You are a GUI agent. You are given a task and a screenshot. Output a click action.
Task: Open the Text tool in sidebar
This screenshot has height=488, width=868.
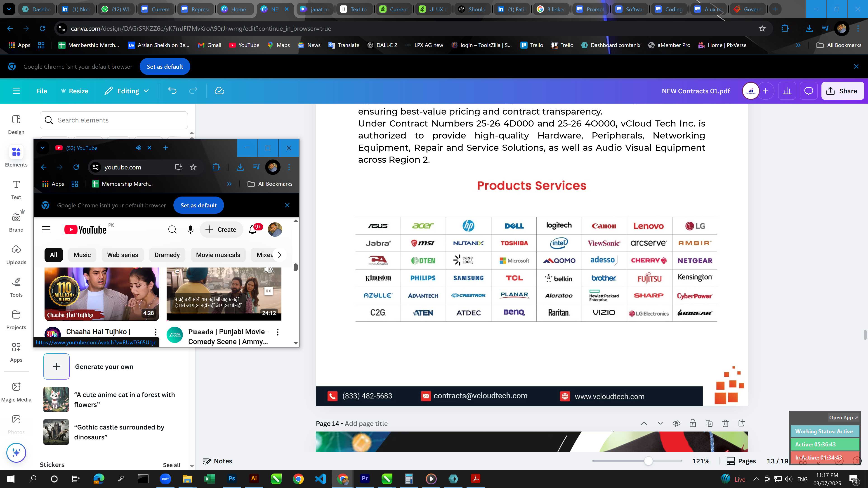pyautogui.click(x=16, y=190)
